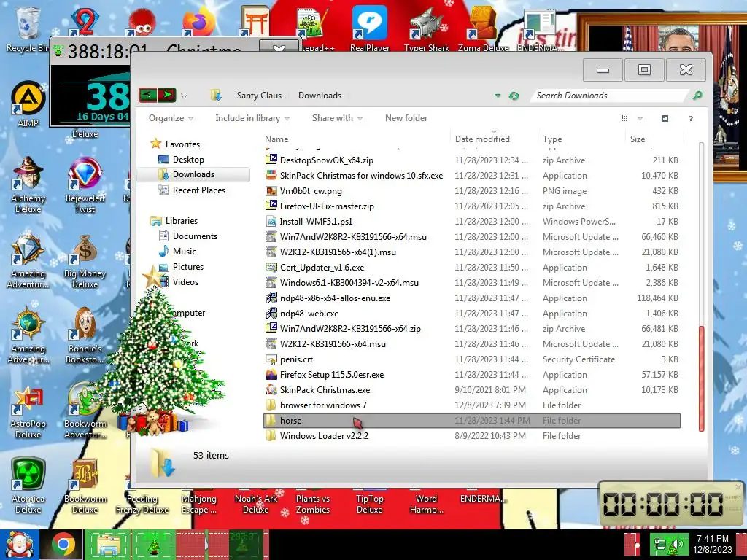747x560 pixels.
Task: Click the File Explorer taskbar button
Action: point(108,544)
